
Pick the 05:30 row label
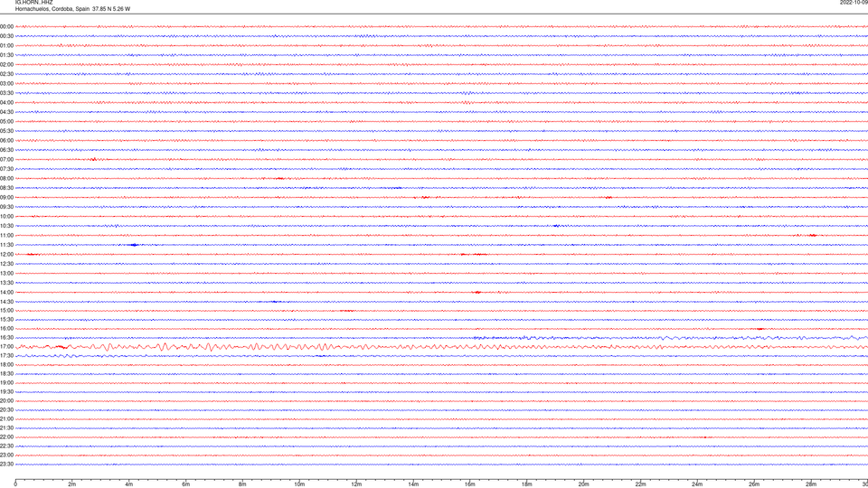[x=6, y=131]
